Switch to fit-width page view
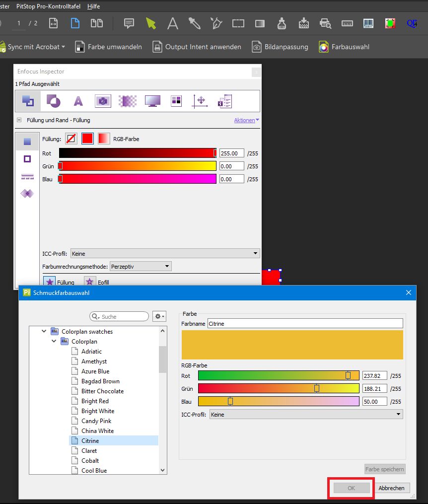The height and width of the screenshot is (504, 428). pyautogui.click(x=53, y=23)
